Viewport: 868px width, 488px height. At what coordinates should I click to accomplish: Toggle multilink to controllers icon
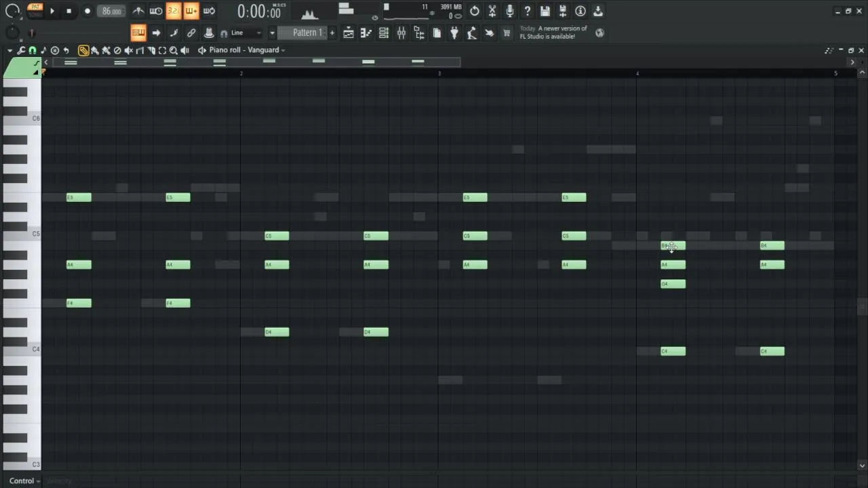pos(209,33)
